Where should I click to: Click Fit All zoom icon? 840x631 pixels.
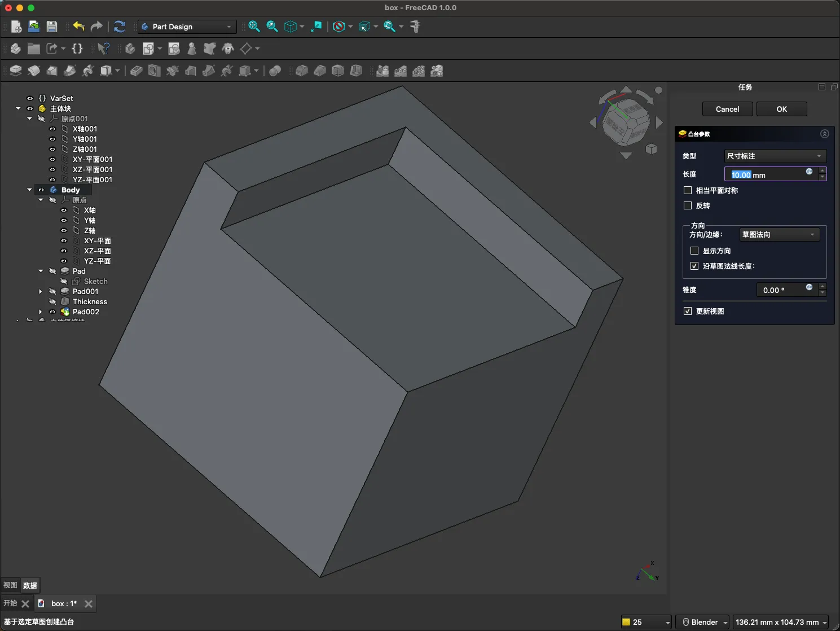point(254,27)
